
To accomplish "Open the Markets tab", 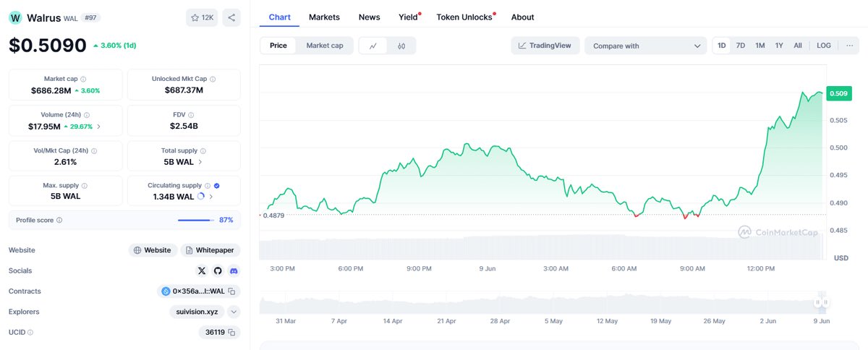I will click(x=324, y=17).
